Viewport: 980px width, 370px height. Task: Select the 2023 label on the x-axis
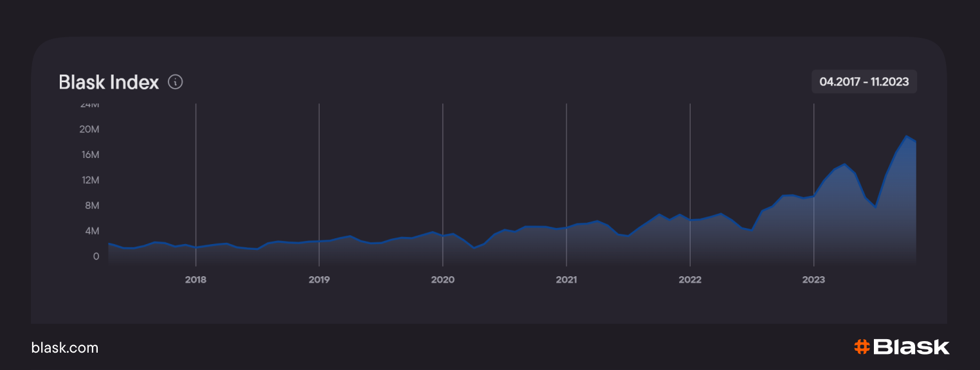point(813,280)
